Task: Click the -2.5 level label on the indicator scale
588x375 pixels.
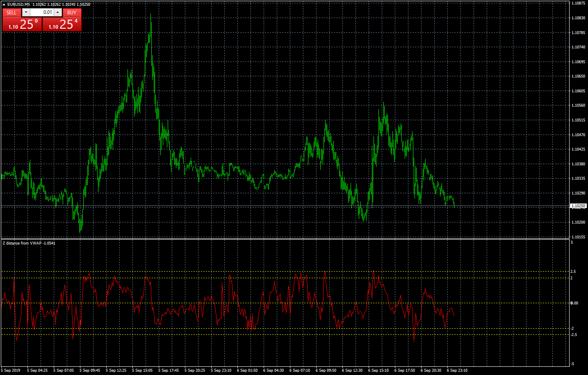Action: point(574,335)
